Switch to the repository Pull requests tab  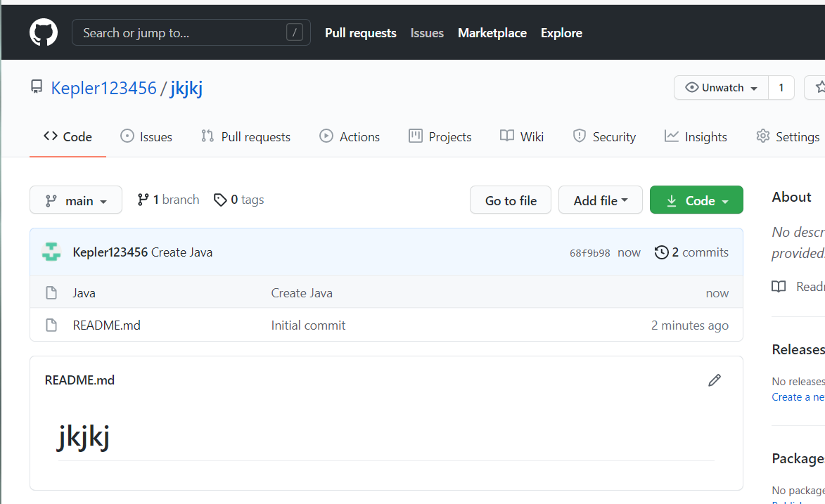[245, 137]
